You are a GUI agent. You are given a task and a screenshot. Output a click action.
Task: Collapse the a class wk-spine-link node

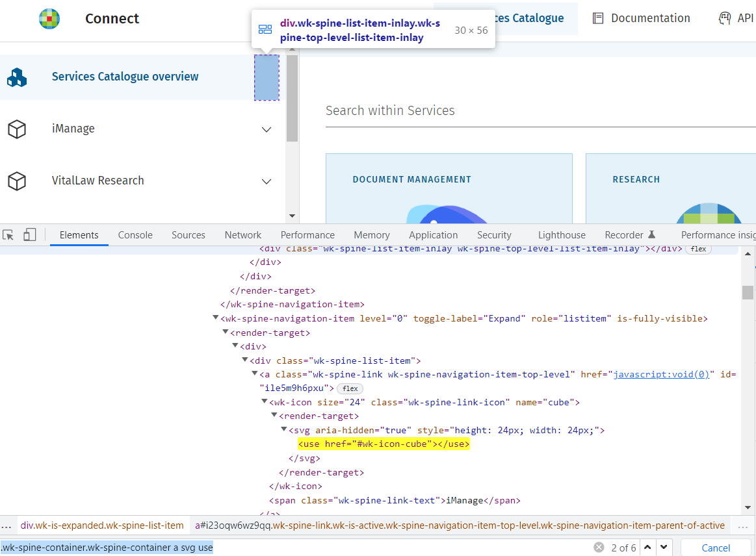[255, 373]
